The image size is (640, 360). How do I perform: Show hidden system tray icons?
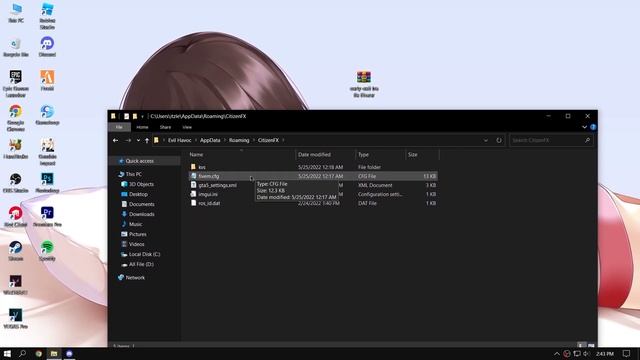click(x=556, y=353)
